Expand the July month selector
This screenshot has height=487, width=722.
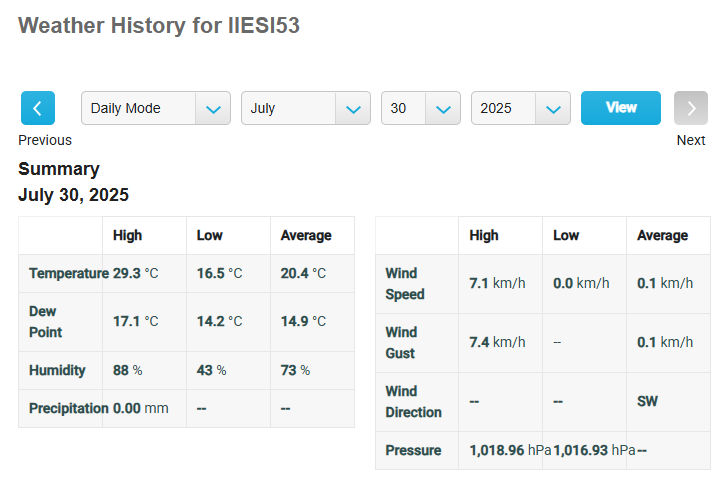pyautogui.click(x=306, y=108)
